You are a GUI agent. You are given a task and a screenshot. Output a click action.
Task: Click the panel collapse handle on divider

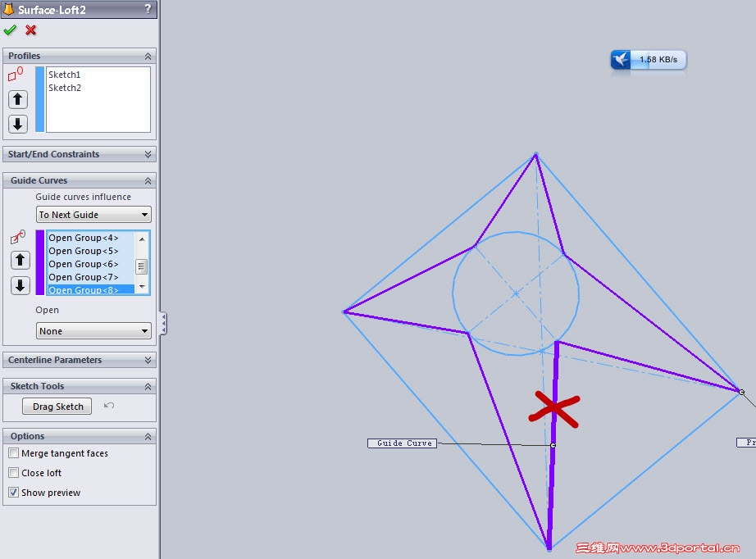coord(164,323)
